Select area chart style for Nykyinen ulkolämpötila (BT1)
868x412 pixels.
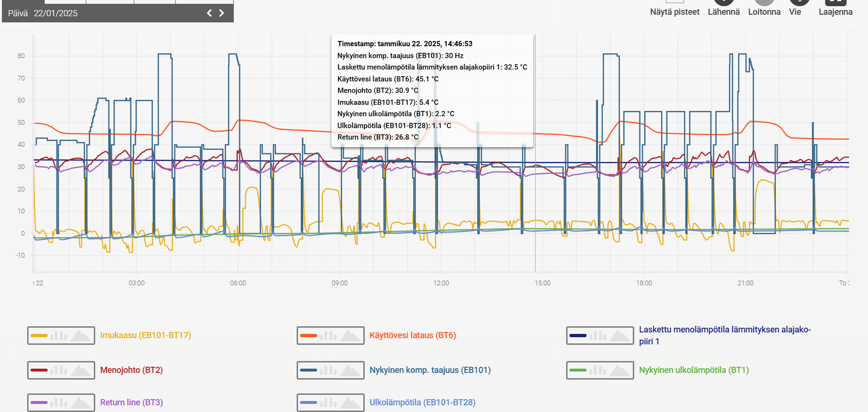[x=619, y=370]
